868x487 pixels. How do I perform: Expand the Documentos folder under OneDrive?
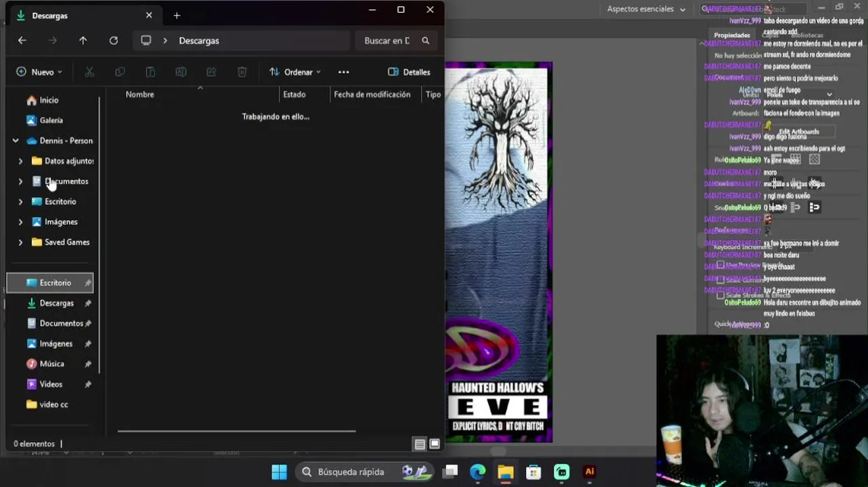point(20,181)
